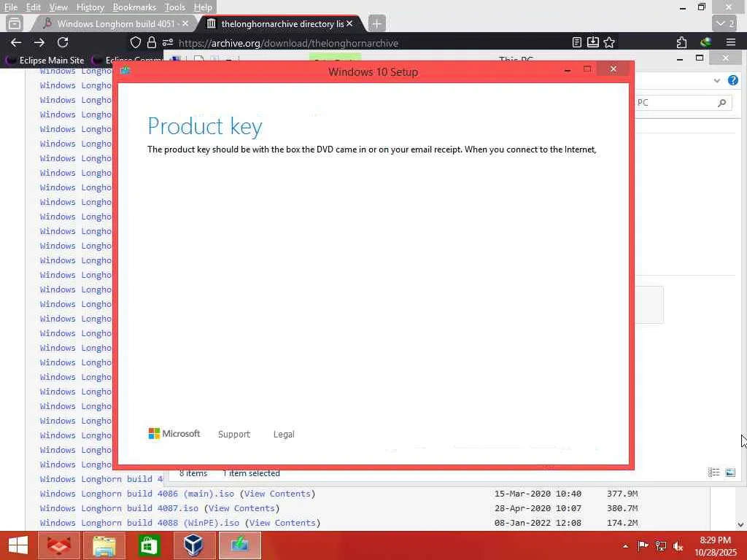This screenshot has height=560, width=747.
Task: Reload the archive.org page
Action: [x=63, y=42]
